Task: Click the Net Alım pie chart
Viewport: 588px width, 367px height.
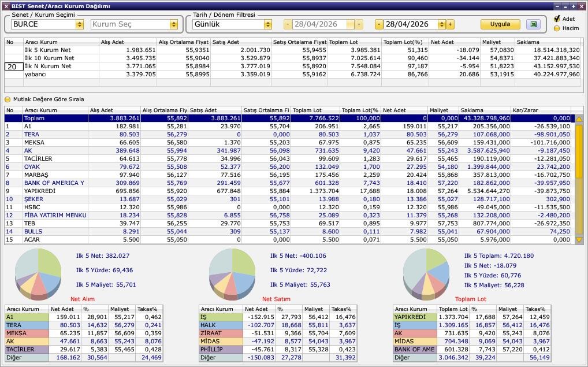Action: click(38, 274)
